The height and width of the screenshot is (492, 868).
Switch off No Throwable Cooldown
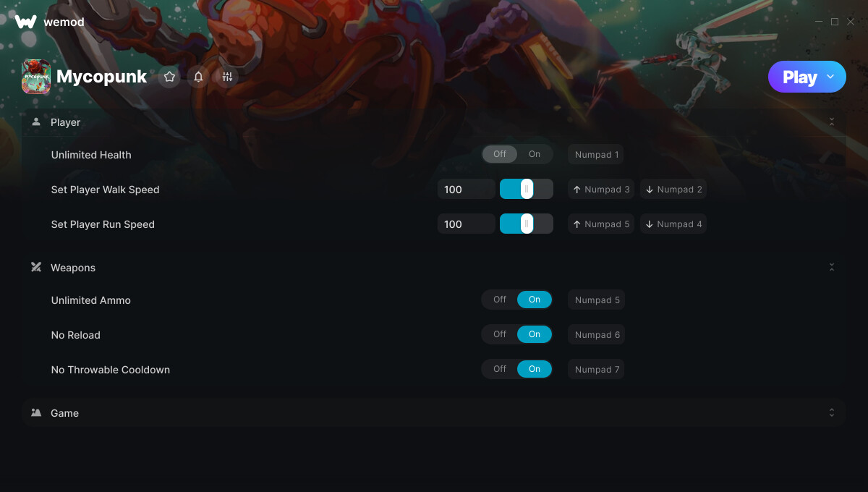tap(500, 369)
